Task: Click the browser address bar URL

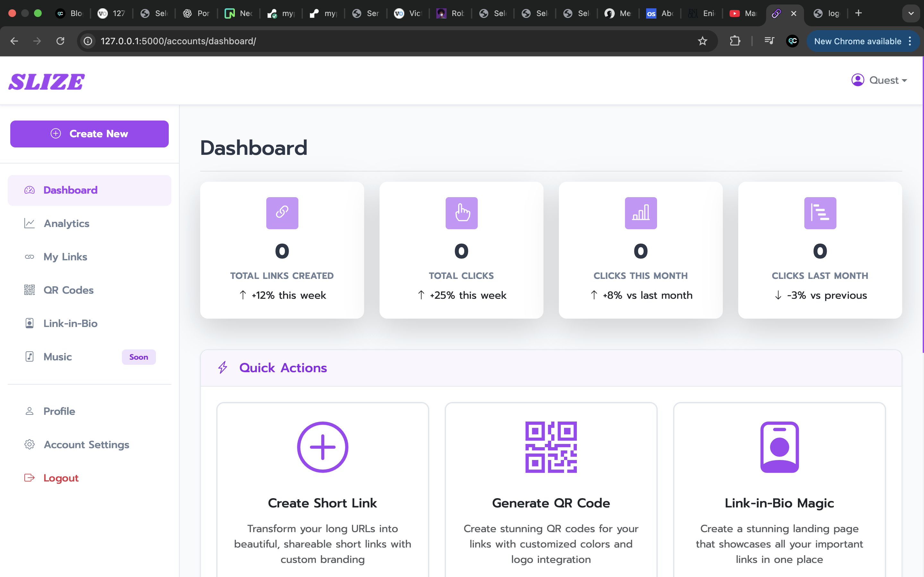Action: coord(178,41)
